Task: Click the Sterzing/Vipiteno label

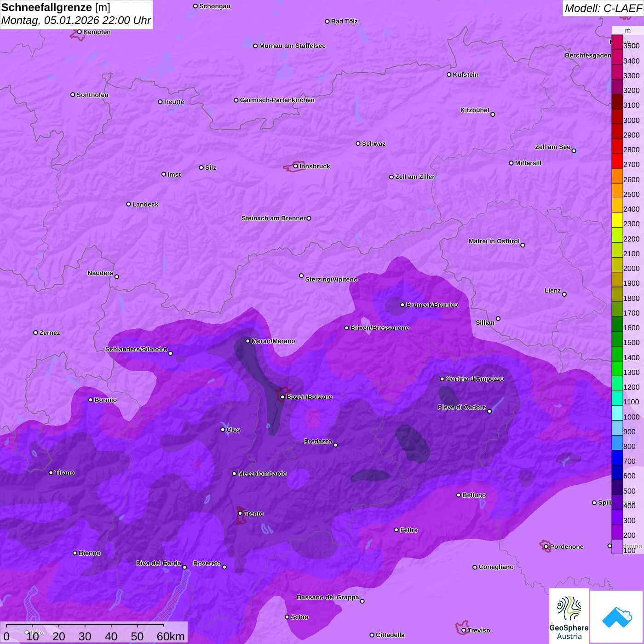Action: tap(331, 279)
